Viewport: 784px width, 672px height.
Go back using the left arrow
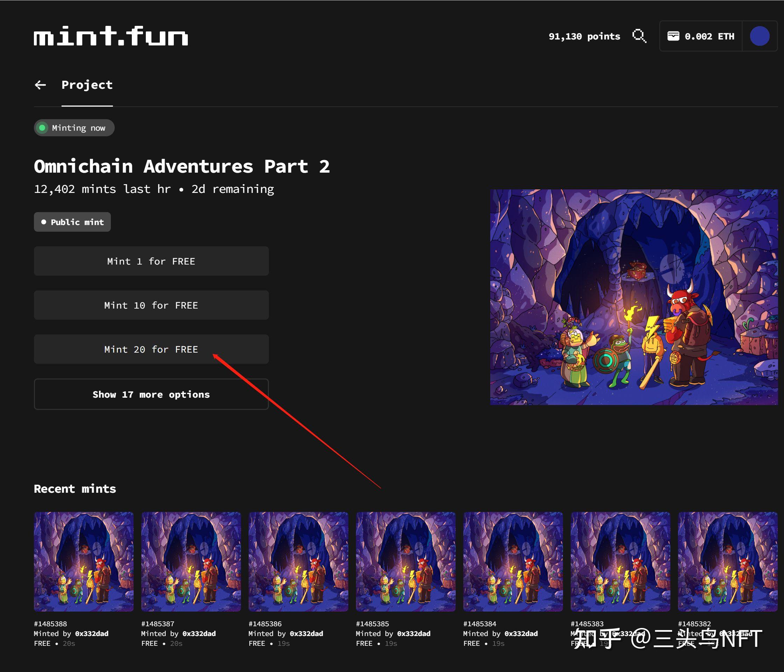[41, 85]
